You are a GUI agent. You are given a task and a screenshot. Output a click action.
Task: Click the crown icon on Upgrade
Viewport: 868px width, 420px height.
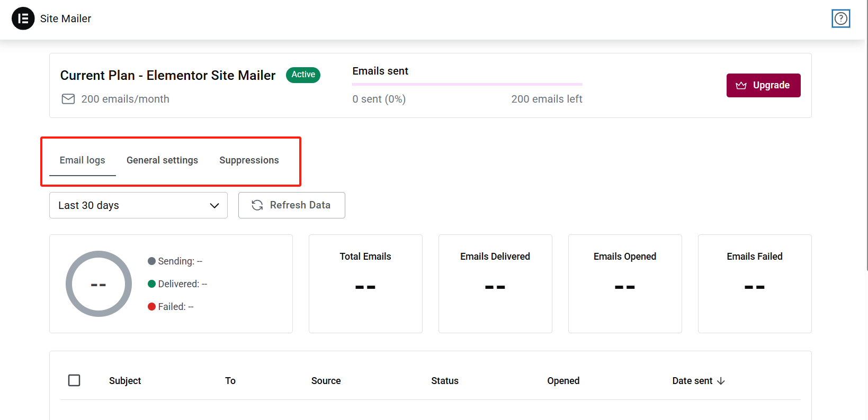click(x=741, y=86)
